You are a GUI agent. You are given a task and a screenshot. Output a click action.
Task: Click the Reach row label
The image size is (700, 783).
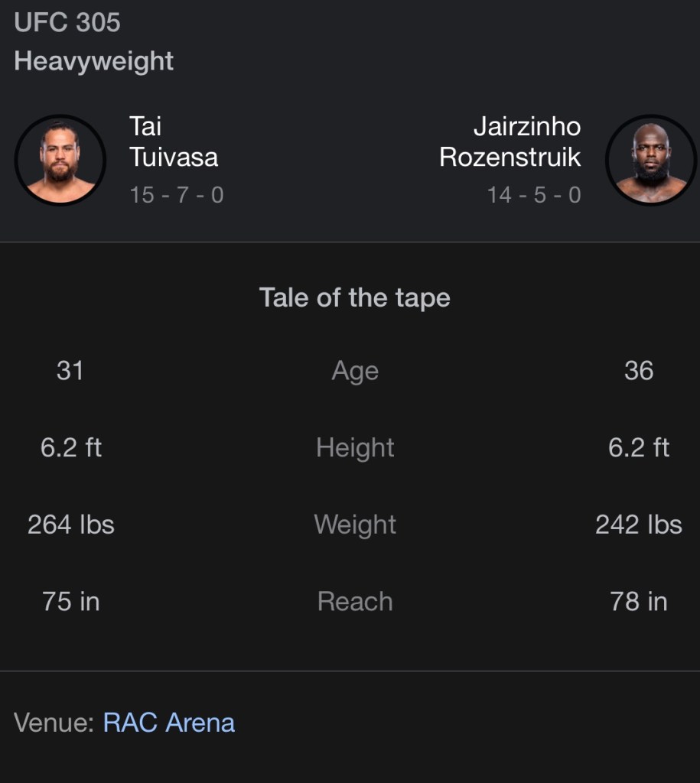(x=355, y=602)
